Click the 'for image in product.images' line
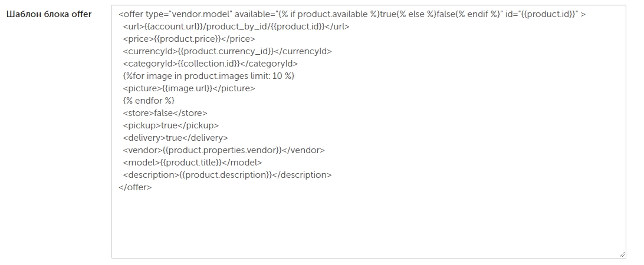The width and height of the screenshot is (644, 265). click(209, 76)
